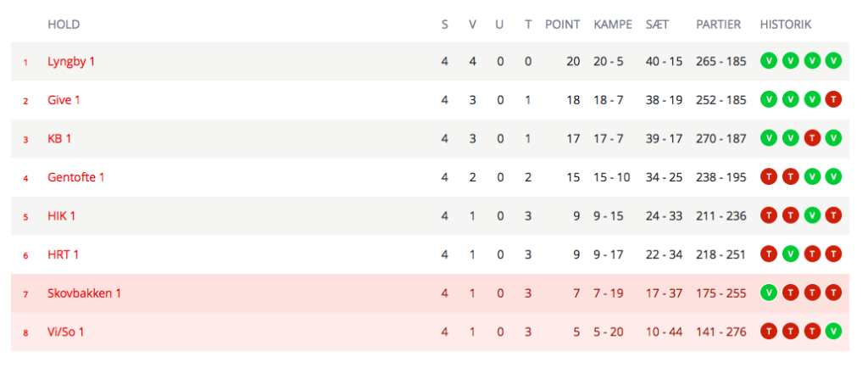868x368 pixels.
Task: Select the KB 1 team link
Action: [59, 139]
